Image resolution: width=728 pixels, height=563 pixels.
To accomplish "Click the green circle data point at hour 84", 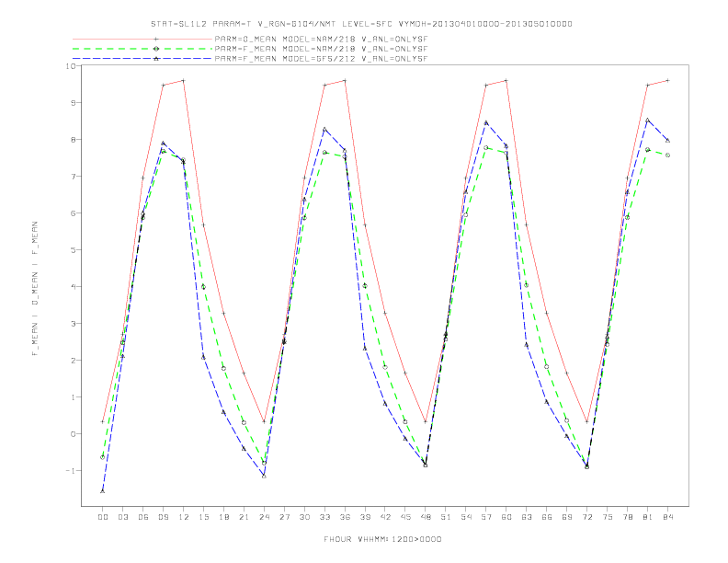I will pyautogui.click(x=667, y=155).
